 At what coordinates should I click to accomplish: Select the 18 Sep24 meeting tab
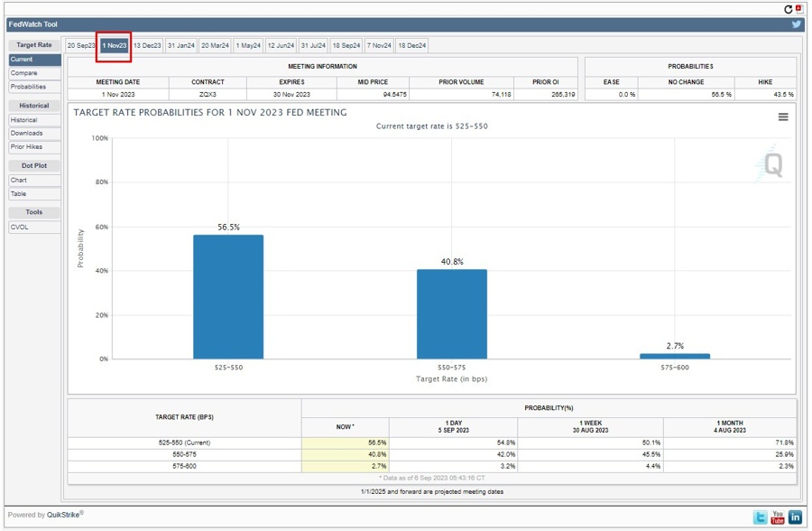pyautogui.click(x=346, y=46)
